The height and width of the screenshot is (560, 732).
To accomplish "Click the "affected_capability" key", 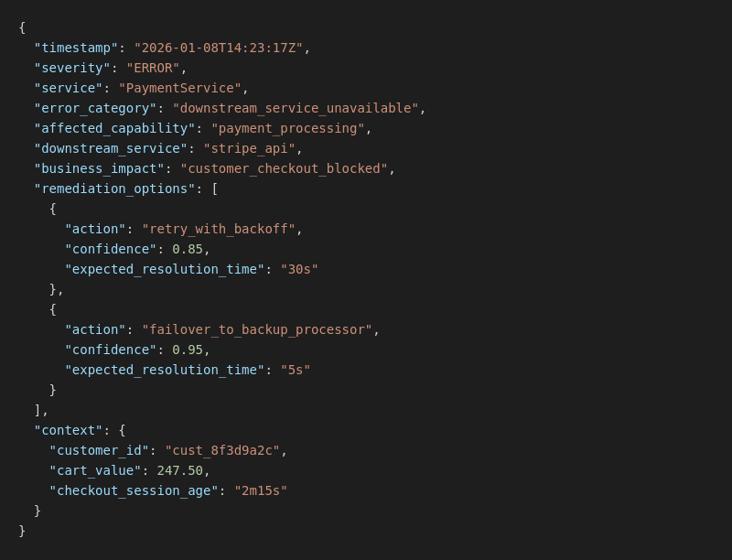I will click(x=114, y=128).
